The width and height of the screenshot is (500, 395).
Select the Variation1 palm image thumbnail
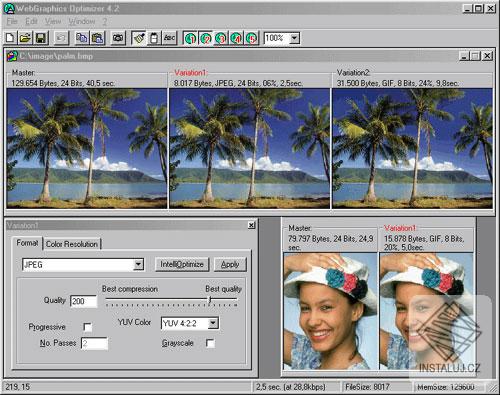pyautogui.click(x=250, y=148)
